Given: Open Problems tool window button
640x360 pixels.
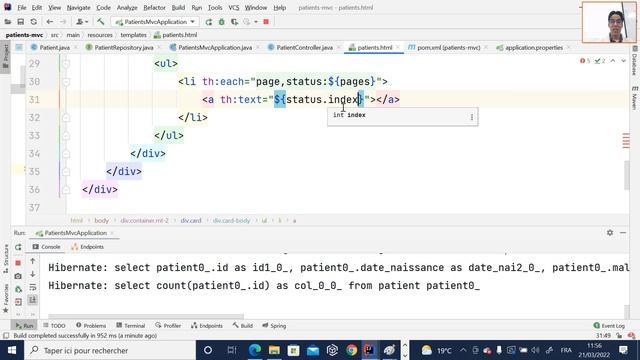Looking at the screenshot, I should 91,325.
